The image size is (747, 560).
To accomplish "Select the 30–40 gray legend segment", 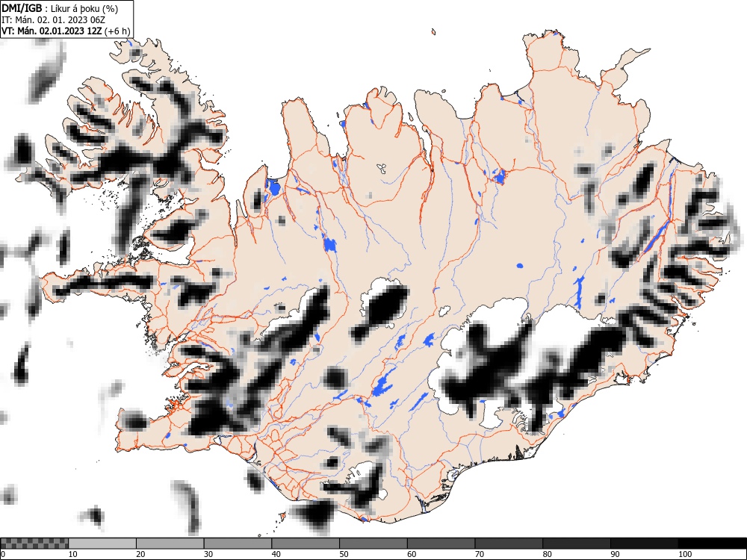I will (238, 544).
